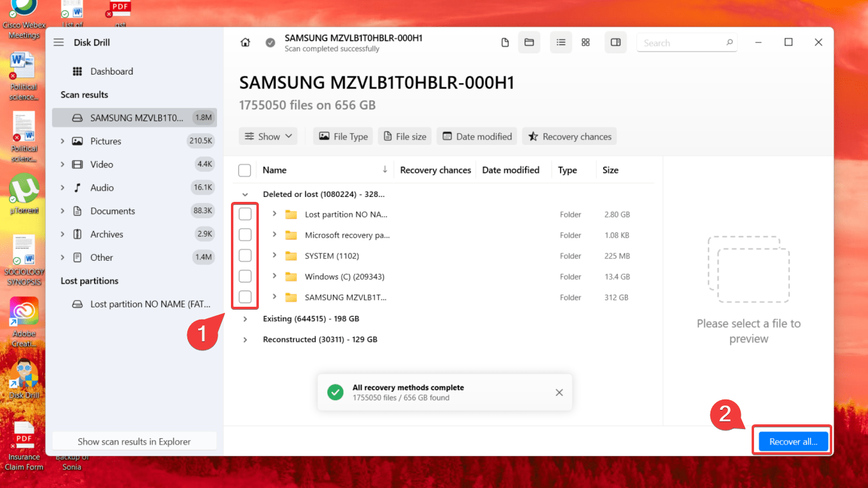Viewport: 868px width, 488px height.
Task: Open the hamburger menu beside Disk Drill
Action: 58,42
